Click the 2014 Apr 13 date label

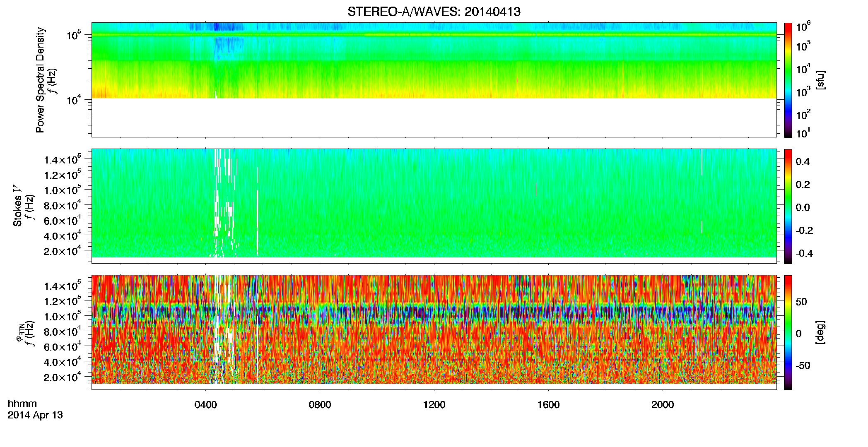click(35, 415)
